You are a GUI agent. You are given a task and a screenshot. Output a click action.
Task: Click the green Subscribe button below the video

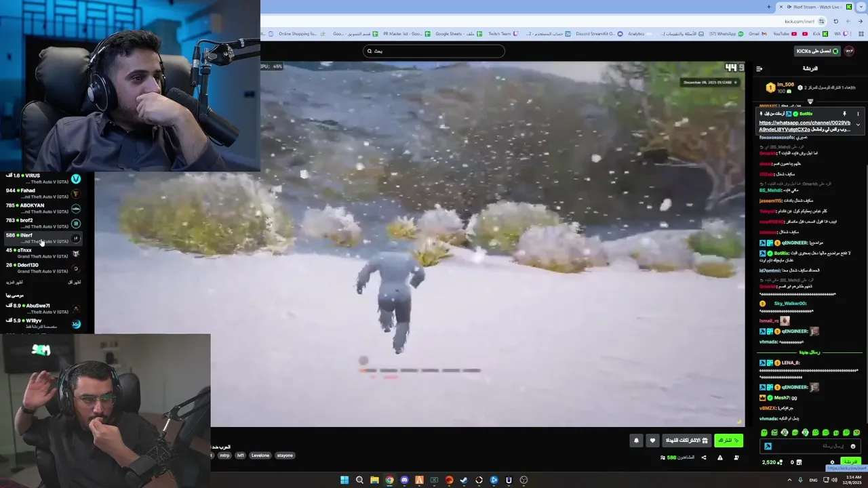click(x=728, y=441)
